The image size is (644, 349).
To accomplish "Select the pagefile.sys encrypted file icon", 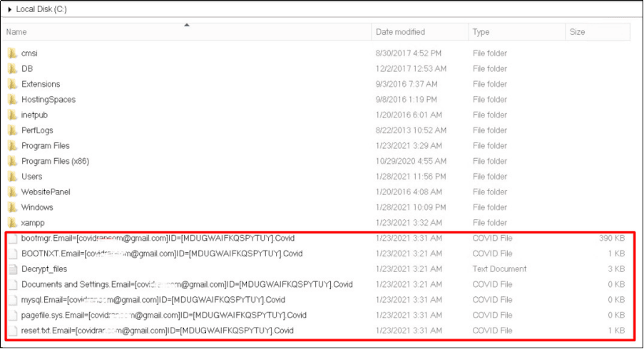I will point(13,316).
